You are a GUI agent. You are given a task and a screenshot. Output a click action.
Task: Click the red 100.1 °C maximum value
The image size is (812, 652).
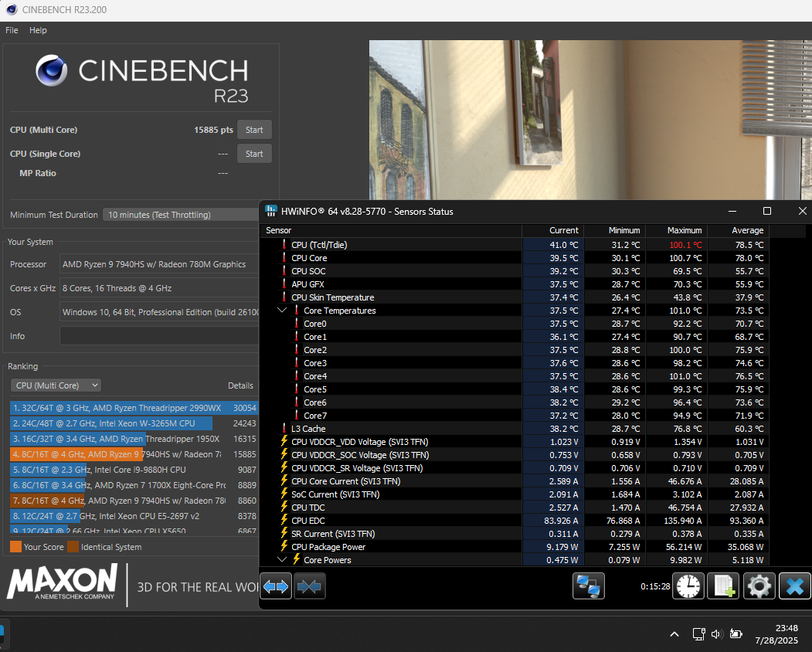[685, 244]
